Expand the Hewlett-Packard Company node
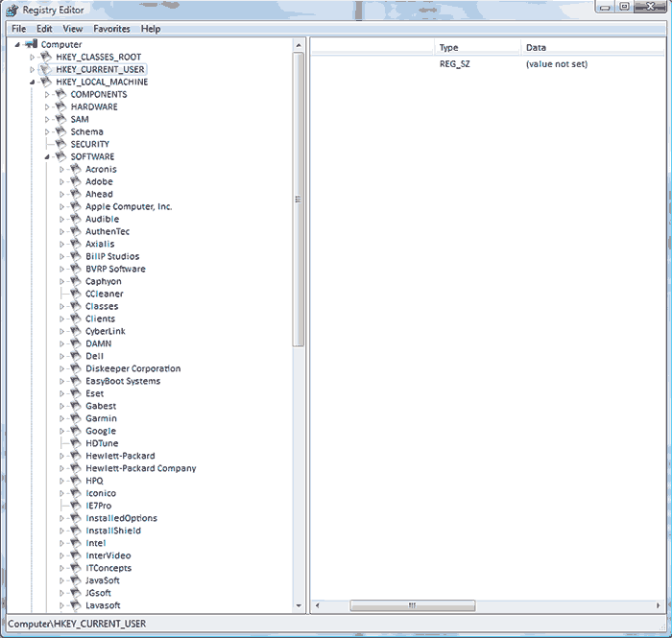This screenshot has width=672, height=638. coord(61,468)
